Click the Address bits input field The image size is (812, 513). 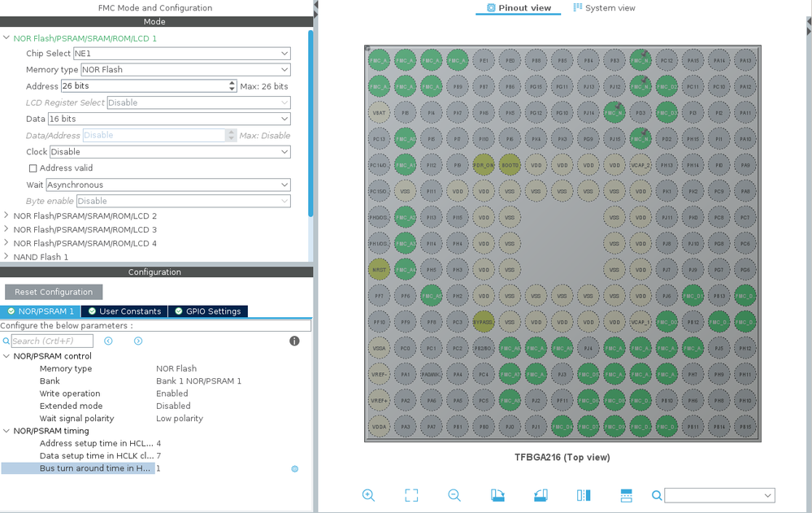coord(145,86)
